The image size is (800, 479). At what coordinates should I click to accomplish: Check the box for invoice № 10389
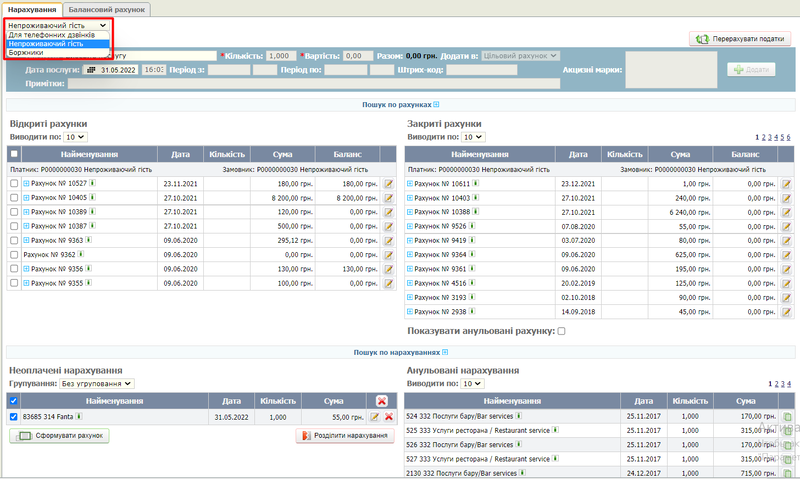(14, 212)
